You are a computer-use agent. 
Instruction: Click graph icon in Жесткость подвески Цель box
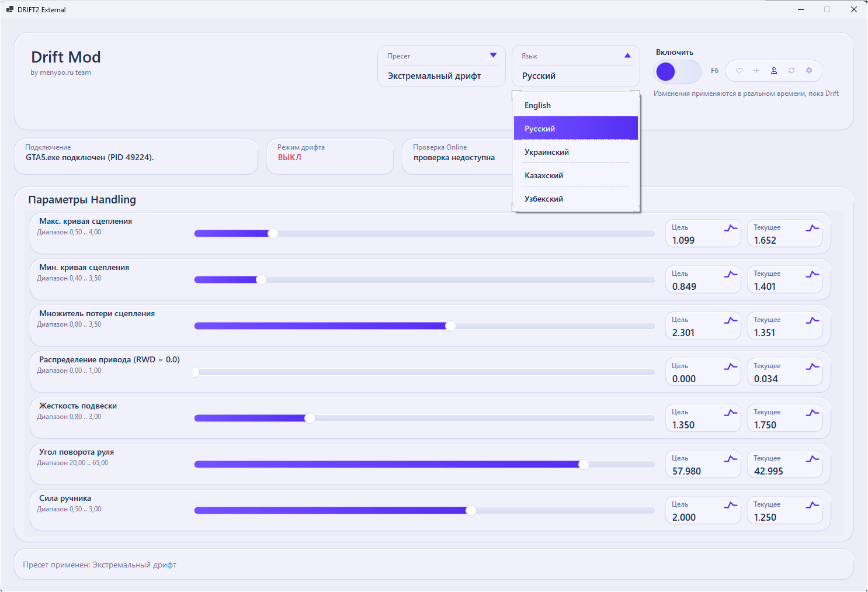point(731,413)
